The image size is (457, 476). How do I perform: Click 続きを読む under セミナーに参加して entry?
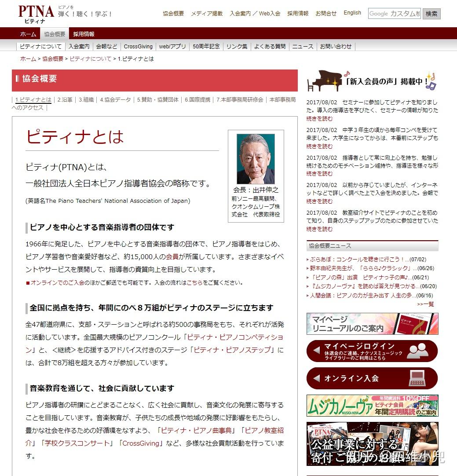[x=319, y=118]
